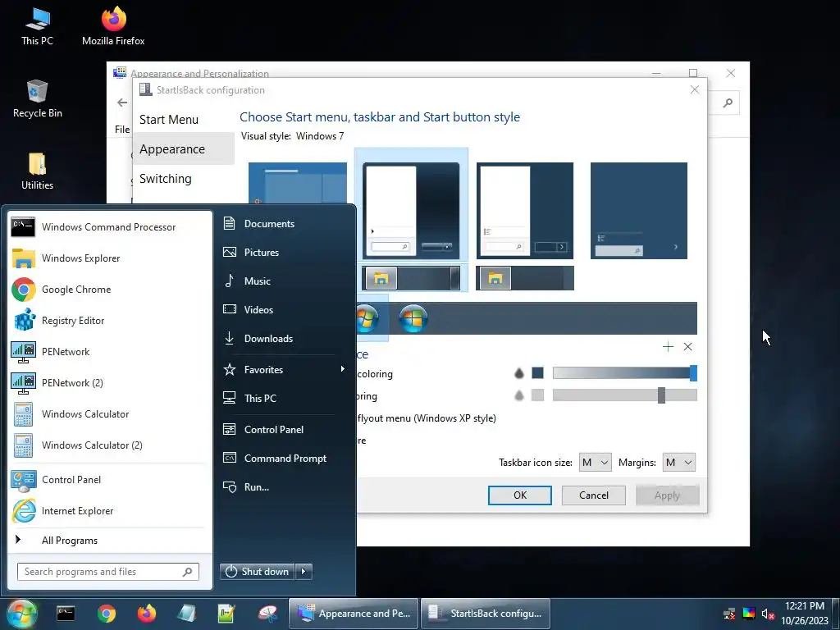The image size is (840, 630).
Task: Launch Windows Explorer from Start menu
Action: click(x=109, y=258)
